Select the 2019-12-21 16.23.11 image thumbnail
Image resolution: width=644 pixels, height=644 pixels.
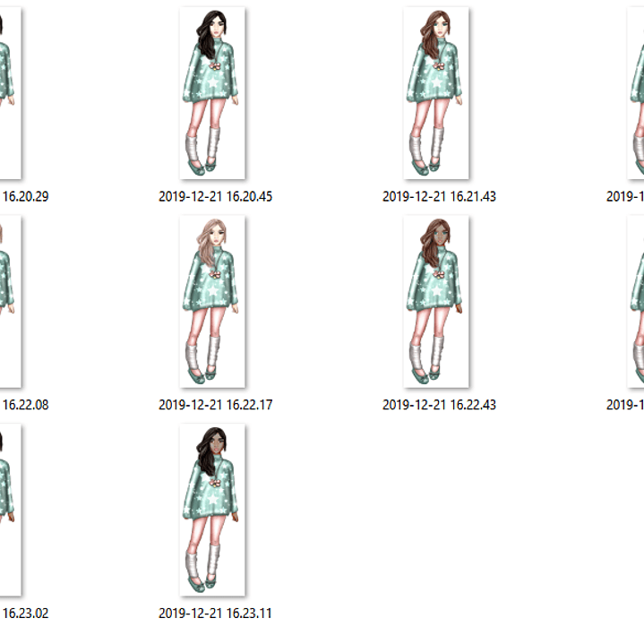point(212,511)
